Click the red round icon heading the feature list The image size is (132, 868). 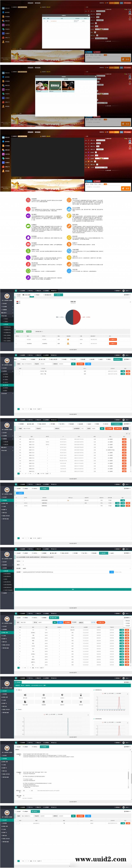coord(28,200)
